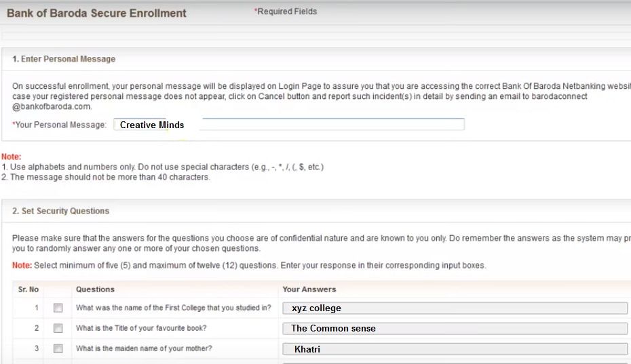
Task: Select the favourite book question checkbox
Action: [x=58, y=329]
